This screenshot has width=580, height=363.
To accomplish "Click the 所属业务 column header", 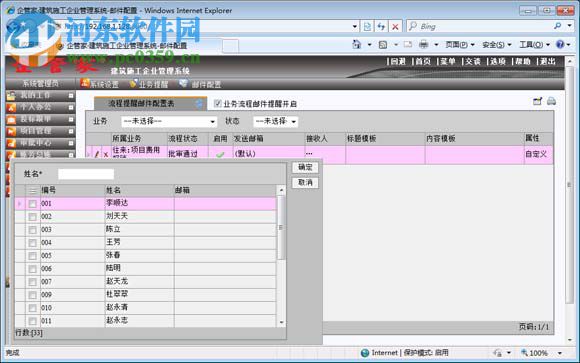I will (139, 138).
